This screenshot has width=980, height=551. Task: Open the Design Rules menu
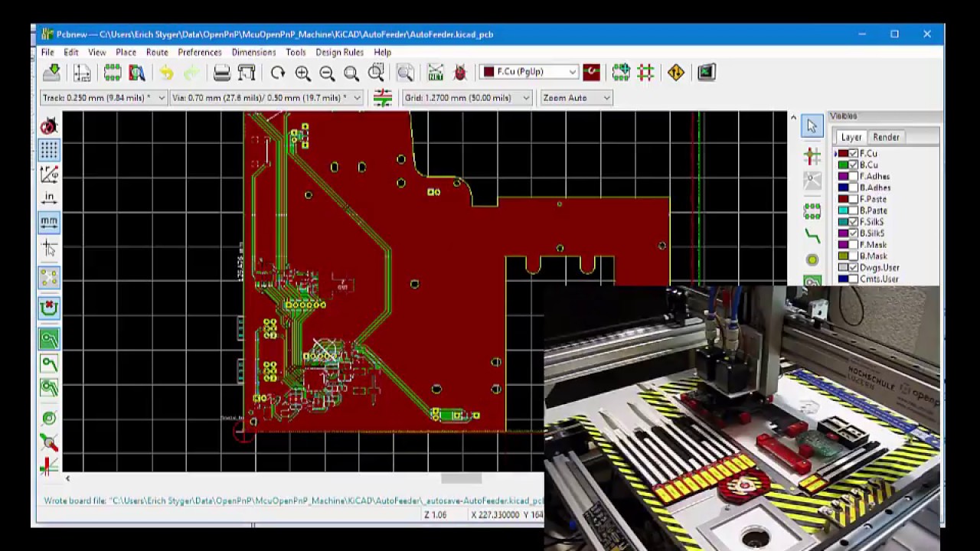[339, 52]
